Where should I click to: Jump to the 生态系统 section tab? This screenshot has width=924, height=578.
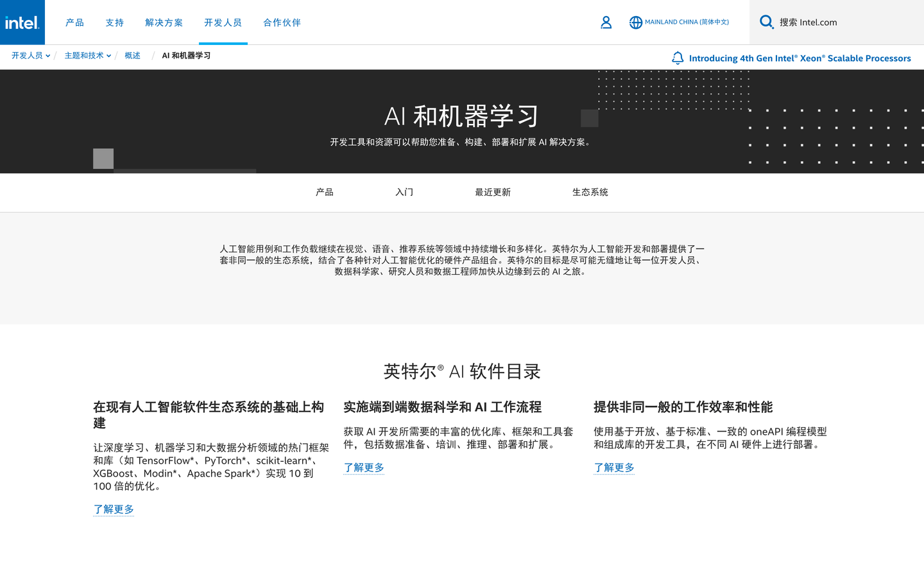coord(590,192)
